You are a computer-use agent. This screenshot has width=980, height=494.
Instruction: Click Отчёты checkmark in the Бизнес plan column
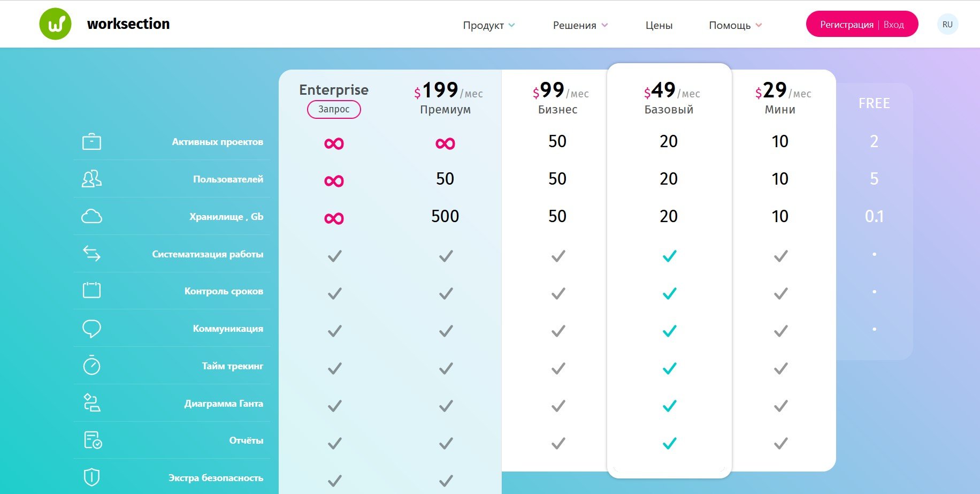click(x=558, y=443)
